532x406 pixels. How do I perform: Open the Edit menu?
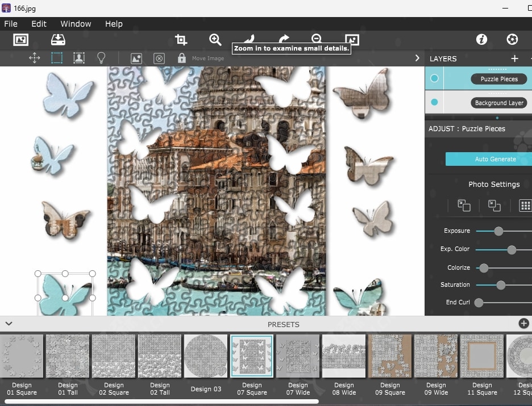click(x=39, y=24)
